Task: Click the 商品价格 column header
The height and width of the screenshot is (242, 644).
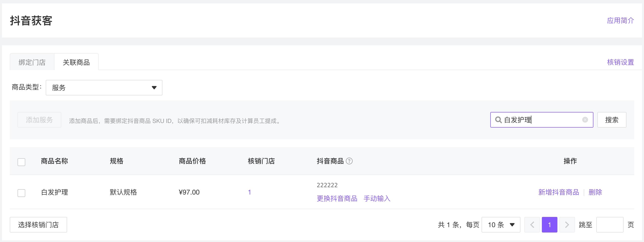Action: [x=193, y=161]
